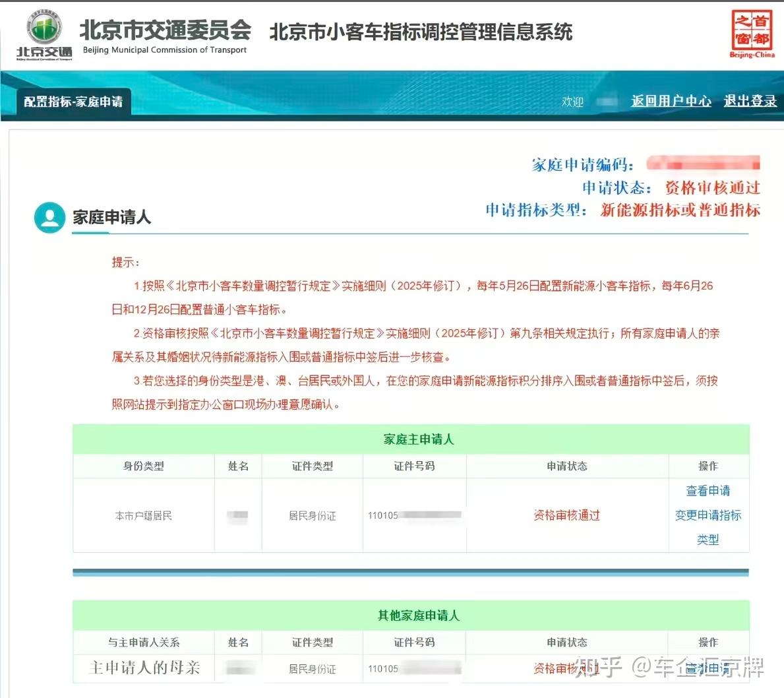The image size is (784, 698).
Task: Click the mother's 110105 ID number
Action: (x=415, y=668)
